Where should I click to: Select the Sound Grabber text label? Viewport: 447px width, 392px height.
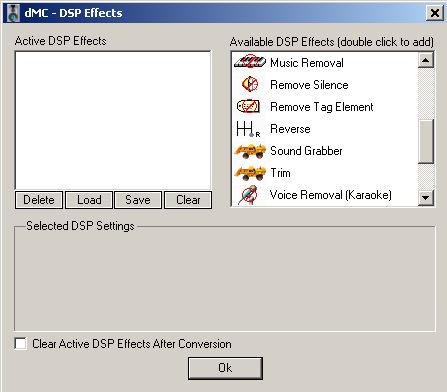[x=306, y=151]
